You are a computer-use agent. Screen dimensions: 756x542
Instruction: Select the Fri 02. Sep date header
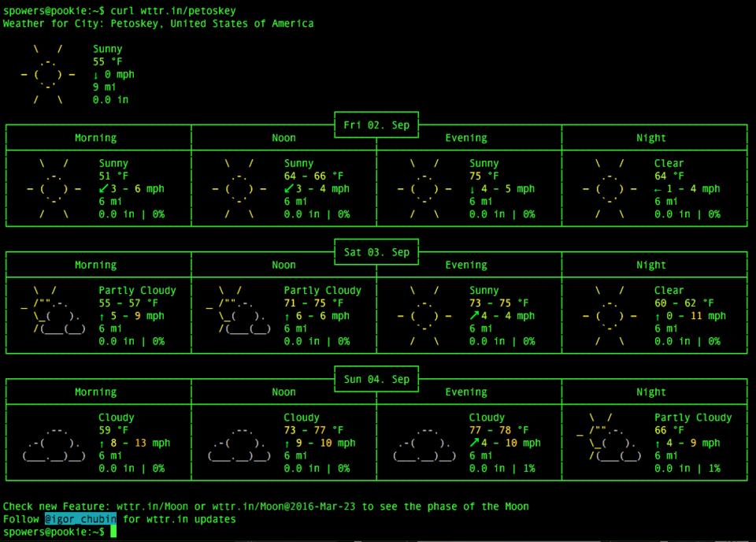tap(376, 125)
